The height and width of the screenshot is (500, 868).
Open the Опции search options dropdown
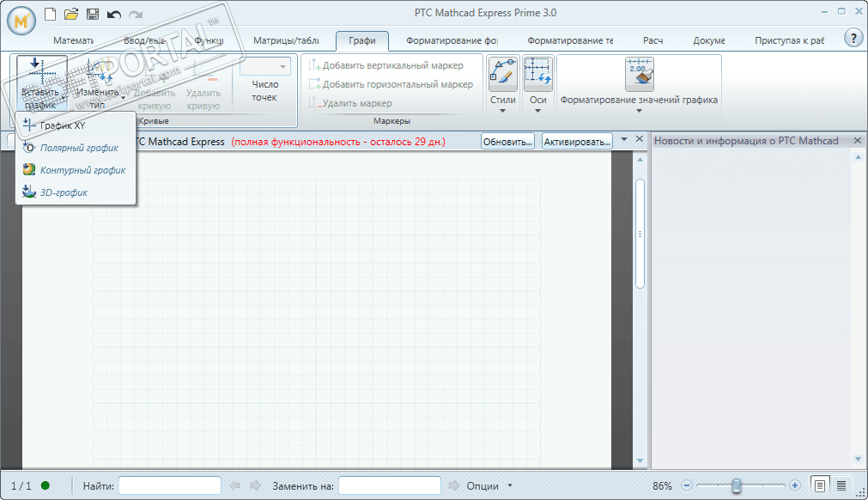pos(510,485)
